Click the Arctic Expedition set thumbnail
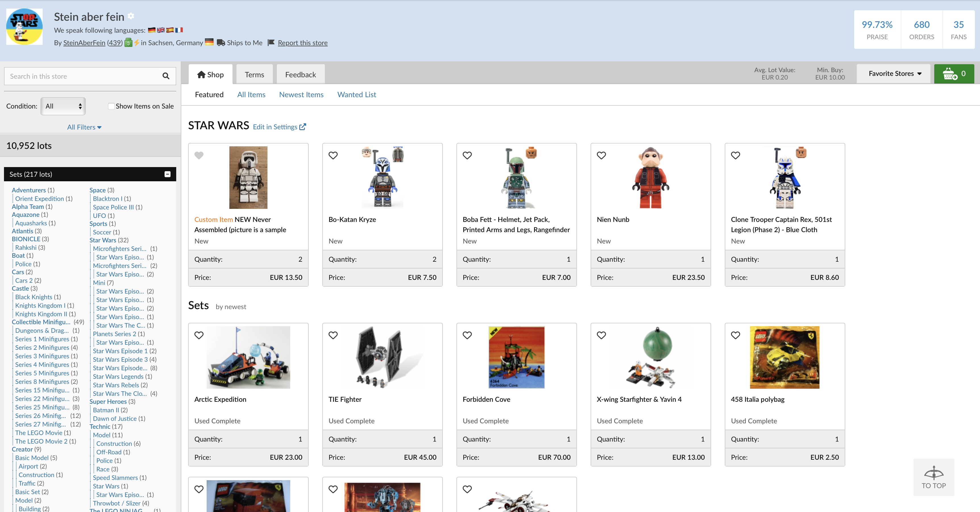The image size is (980, 512). [248, 357]
